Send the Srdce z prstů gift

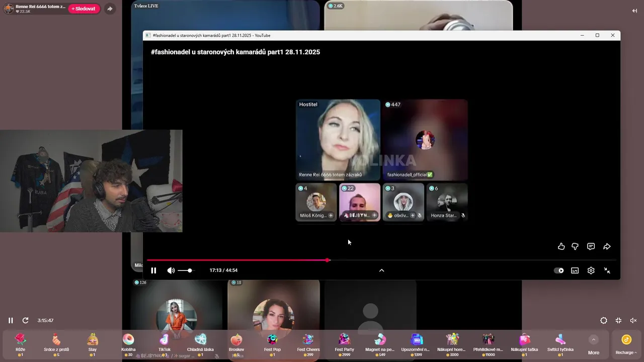[56, 344]
